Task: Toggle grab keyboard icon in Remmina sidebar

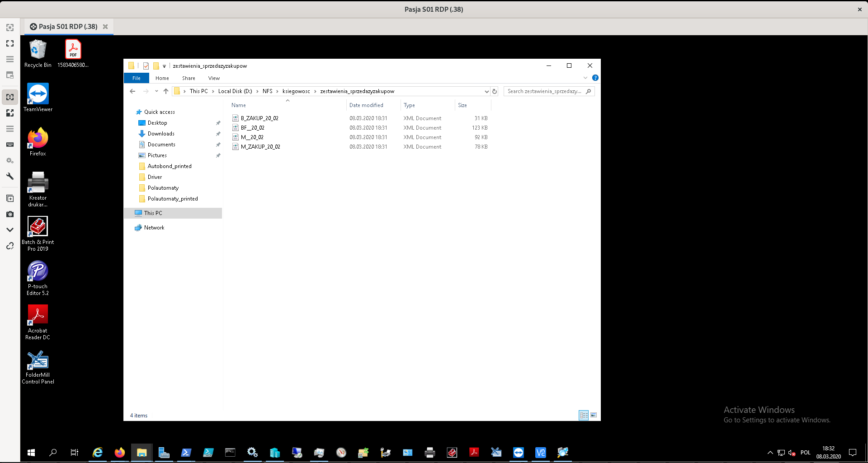Action: point(10,145)
